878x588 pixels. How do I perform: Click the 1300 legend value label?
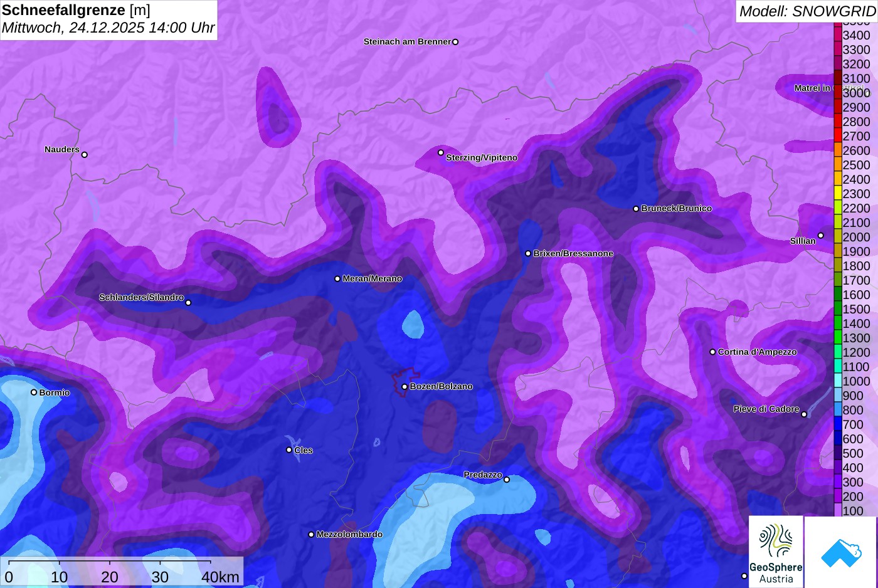[857, 338]
